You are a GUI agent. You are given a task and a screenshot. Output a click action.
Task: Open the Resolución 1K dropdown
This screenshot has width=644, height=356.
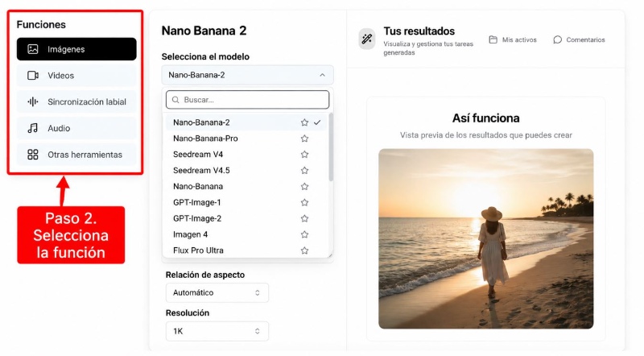pyautogui.click(x=217, y=331)
